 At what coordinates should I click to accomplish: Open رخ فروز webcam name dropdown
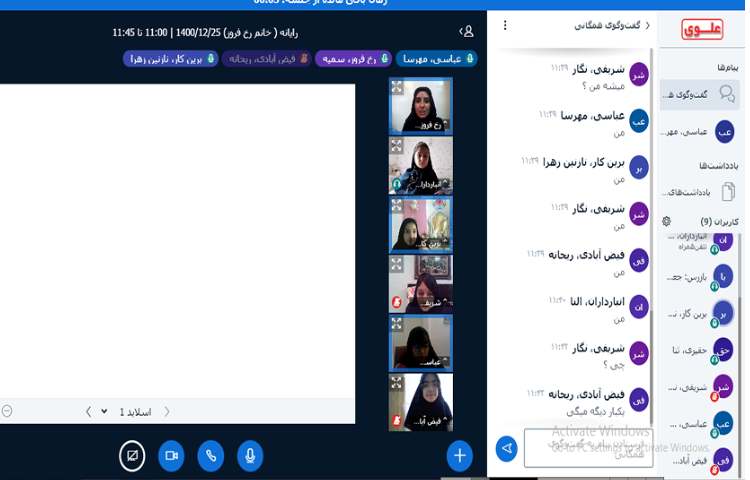click(431, 125)
